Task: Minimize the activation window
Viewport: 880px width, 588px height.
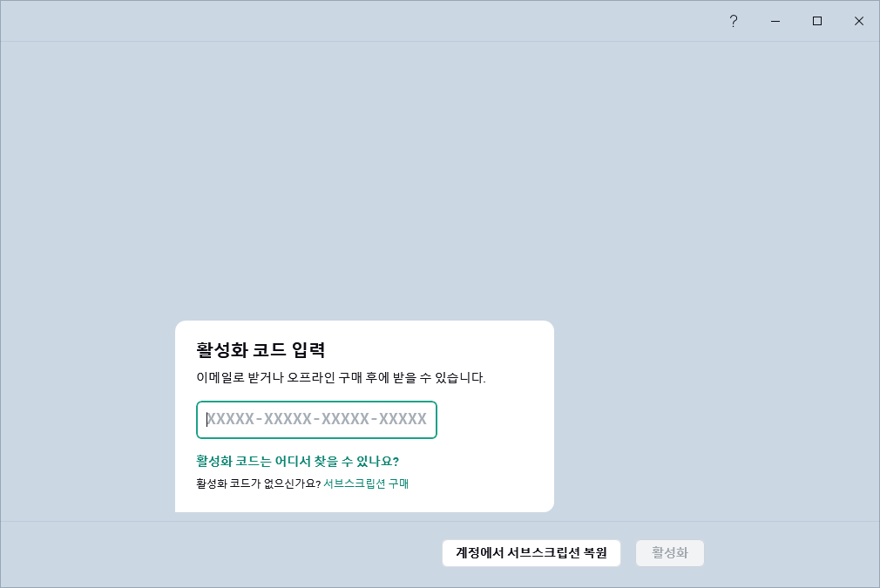Action: (x=775, y=21)
